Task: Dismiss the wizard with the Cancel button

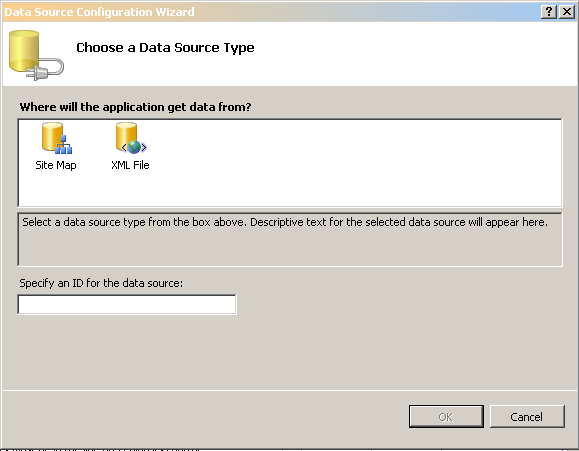Action: coord(527,417)
